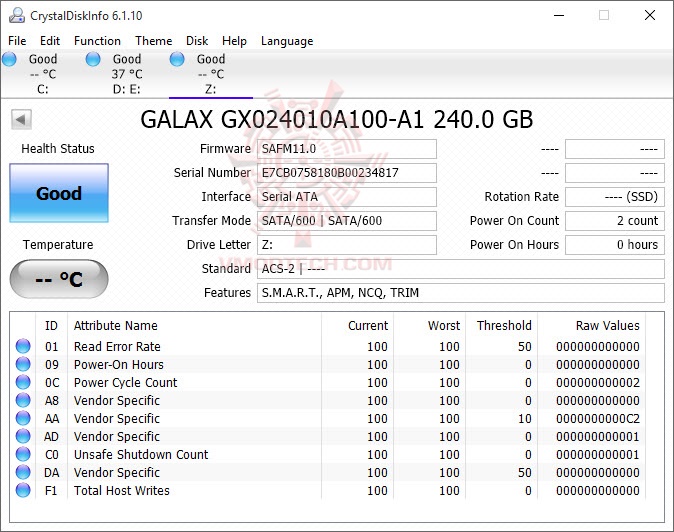Open the Edit menu
This screenshot has height=532, width=674.
(50, 41)
